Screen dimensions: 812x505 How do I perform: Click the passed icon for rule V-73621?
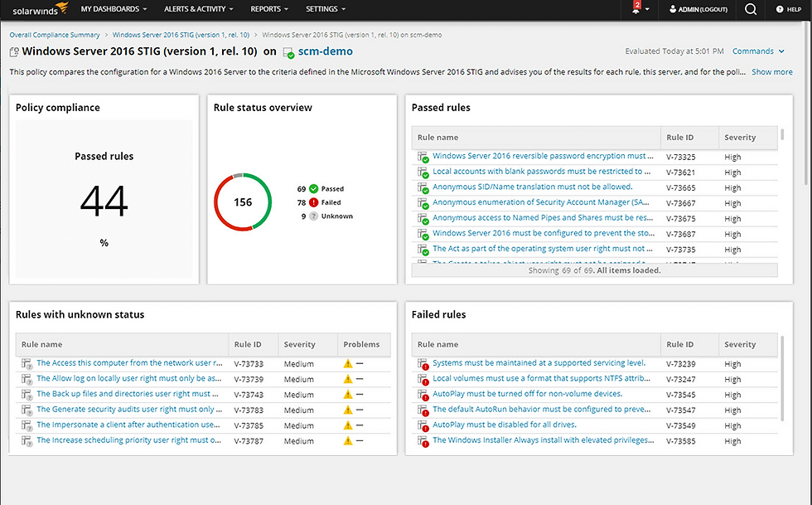point(423,172)
